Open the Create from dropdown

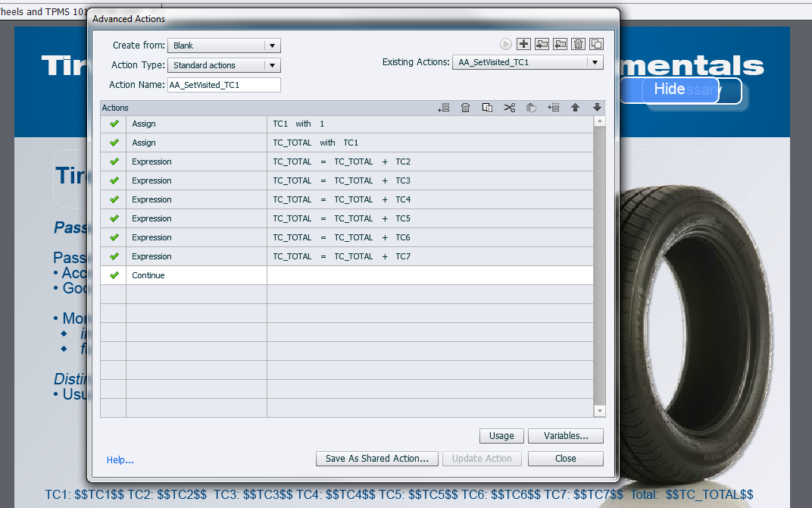[x=224, y=45]
